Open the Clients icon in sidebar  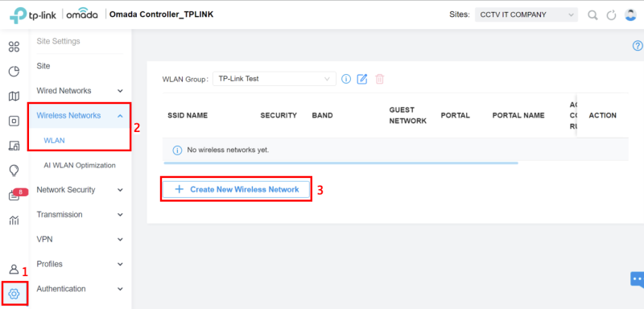[x=14, y=146]
